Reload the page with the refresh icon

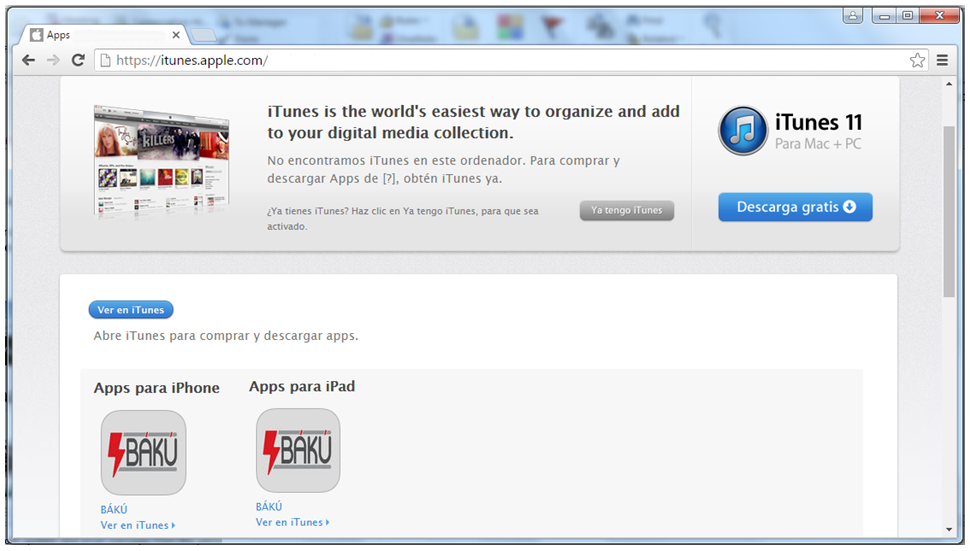(x=78, y=60)
